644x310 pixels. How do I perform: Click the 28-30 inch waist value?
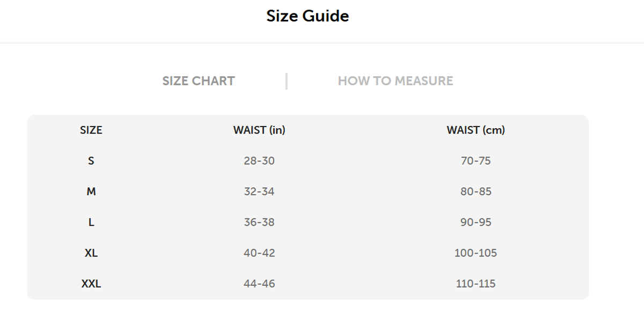point(259,161)
